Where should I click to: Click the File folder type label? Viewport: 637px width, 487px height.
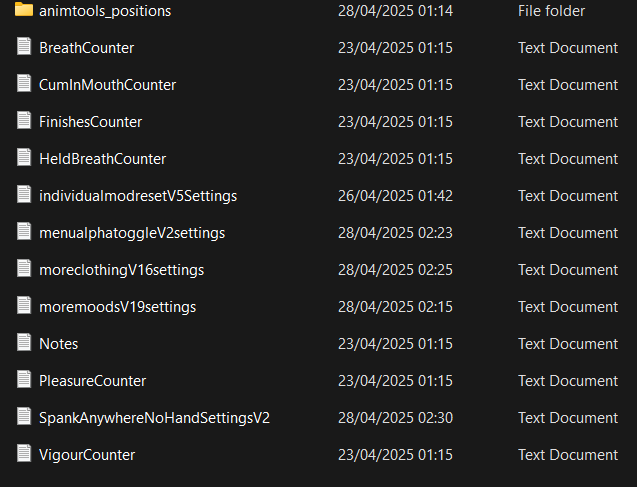pos(551,11)
